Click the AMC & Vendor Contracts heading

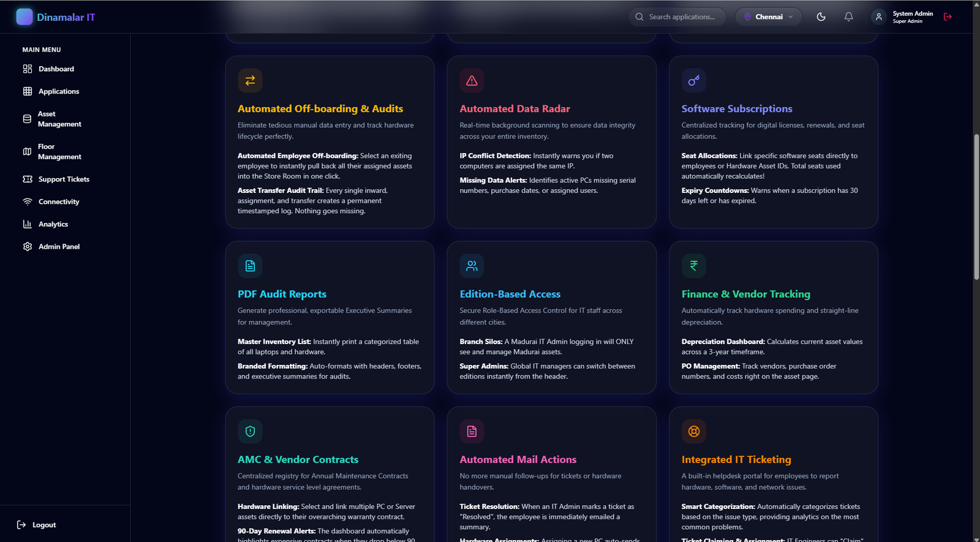tap(298, 459)
